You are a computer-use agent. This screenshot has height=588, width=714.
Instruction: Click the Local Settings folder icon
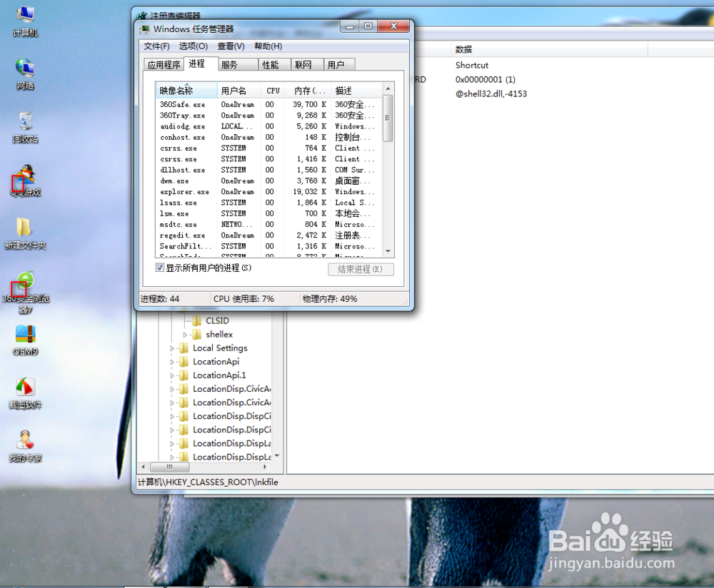pyautogui.click(x=184, y=348)
